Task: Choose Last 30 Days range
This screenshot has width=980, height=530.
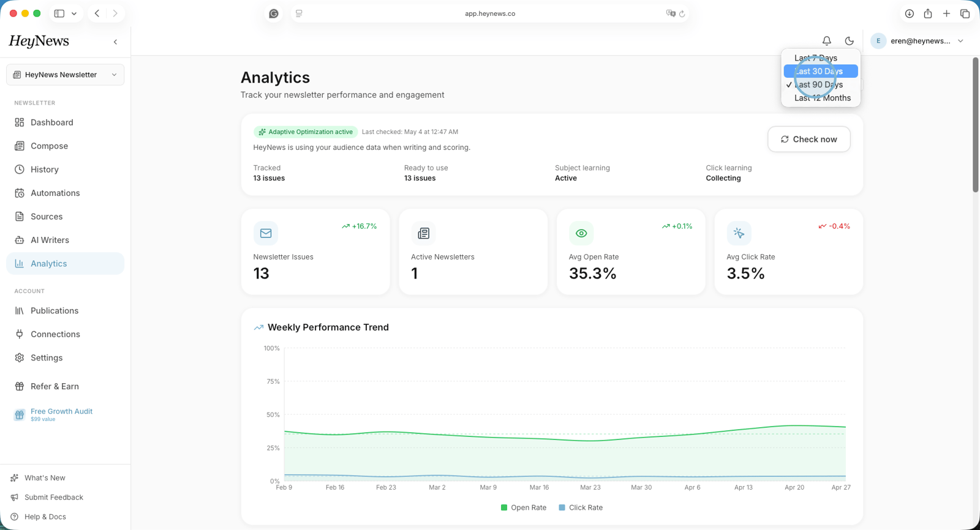Action: [x=821, y=72]
